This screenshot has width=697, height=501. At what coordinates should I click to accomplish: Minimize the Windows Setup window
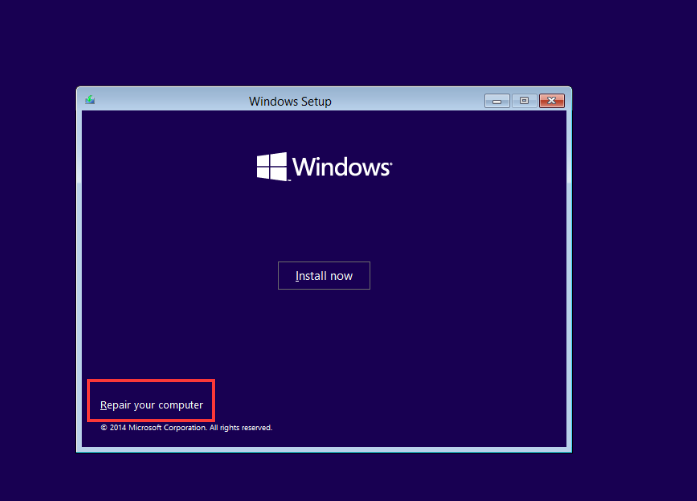point(497,101)
